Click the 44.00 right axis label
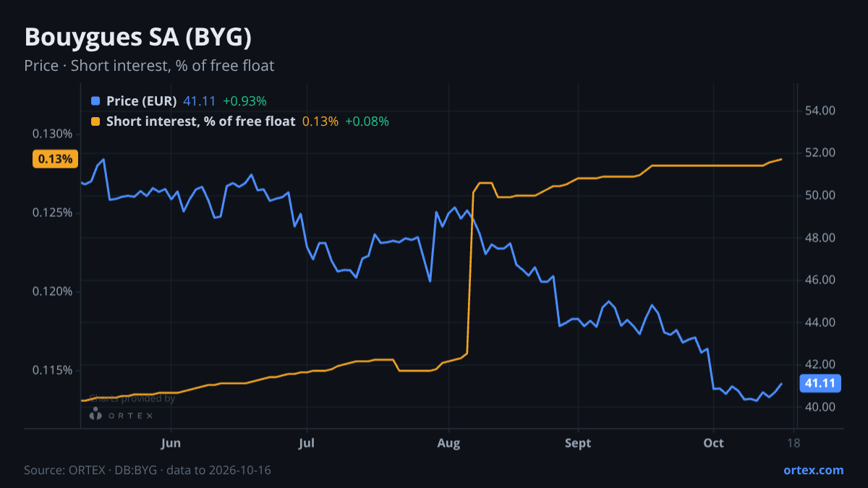Screen dimensions: 868x488 pyautogui.click(x=820, y=322)
